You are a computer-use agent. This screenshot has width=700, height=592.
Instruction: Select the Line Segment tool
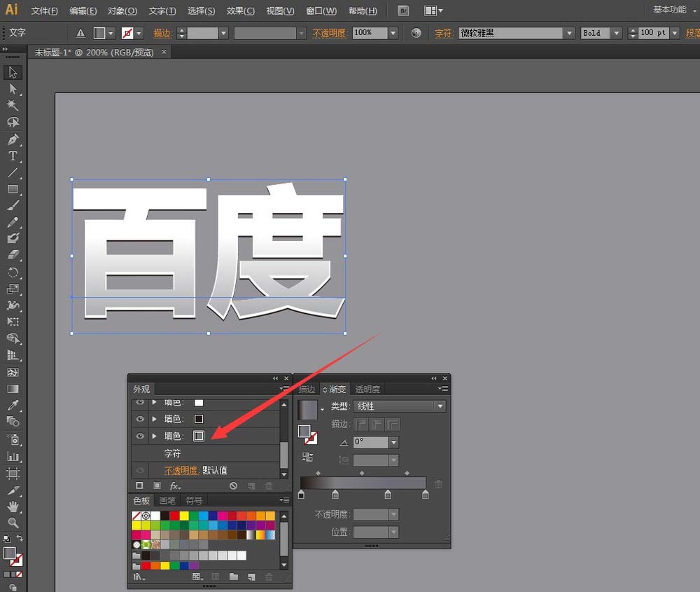[x=13, y=173]
